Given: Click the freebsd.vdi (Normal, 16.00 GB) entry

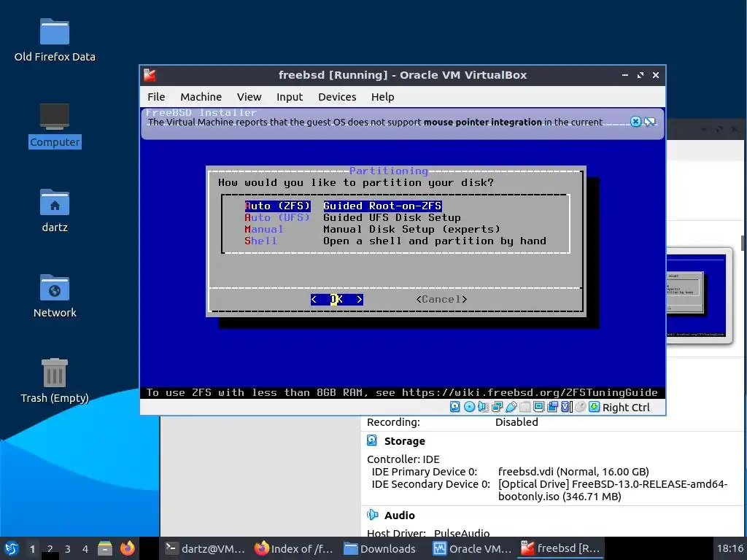Looking at the screenshot, I should tap(573, 472).
